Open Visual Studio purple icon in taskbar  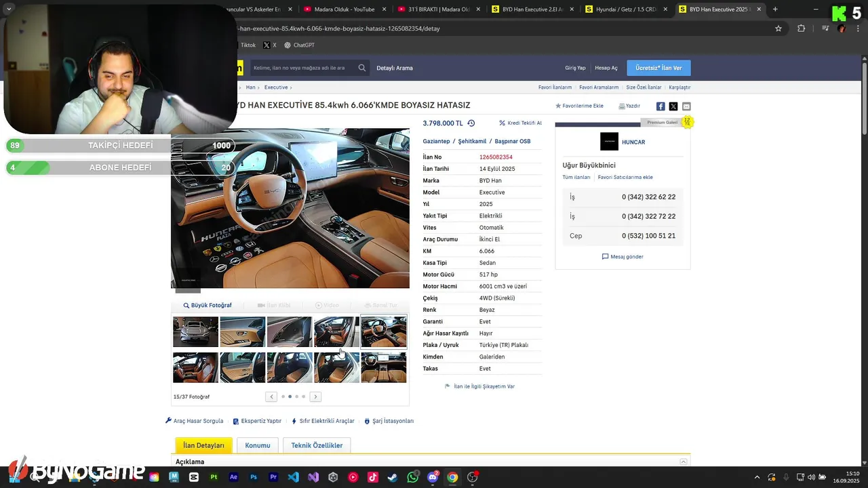pyautogui.click(x=313, y=477)
